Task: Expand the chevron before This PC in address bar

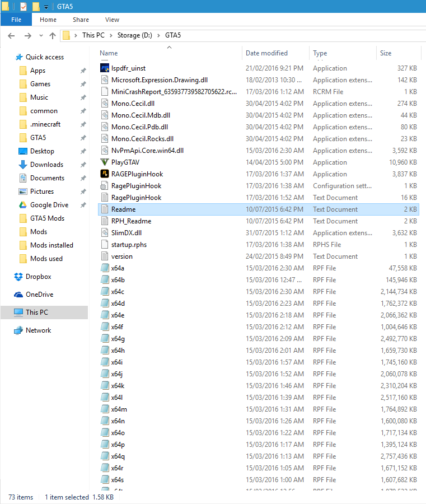Action: 76,35
